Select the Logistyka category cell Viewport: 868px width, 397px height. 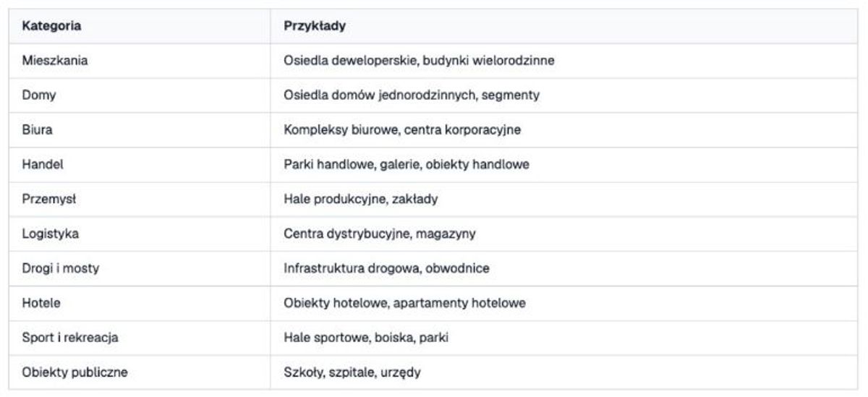(140, 234)
